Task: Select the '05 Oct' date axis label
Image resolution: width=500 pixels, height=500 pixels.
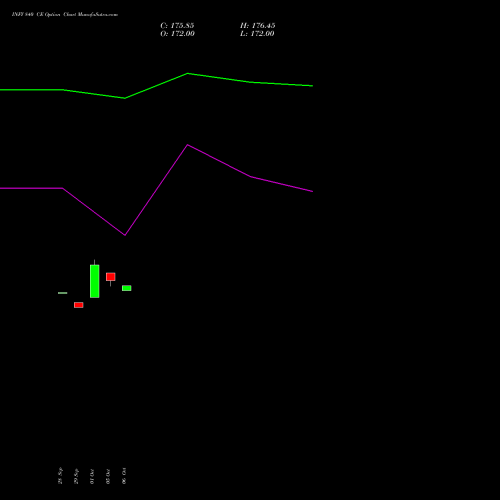Action: (108, 476)
